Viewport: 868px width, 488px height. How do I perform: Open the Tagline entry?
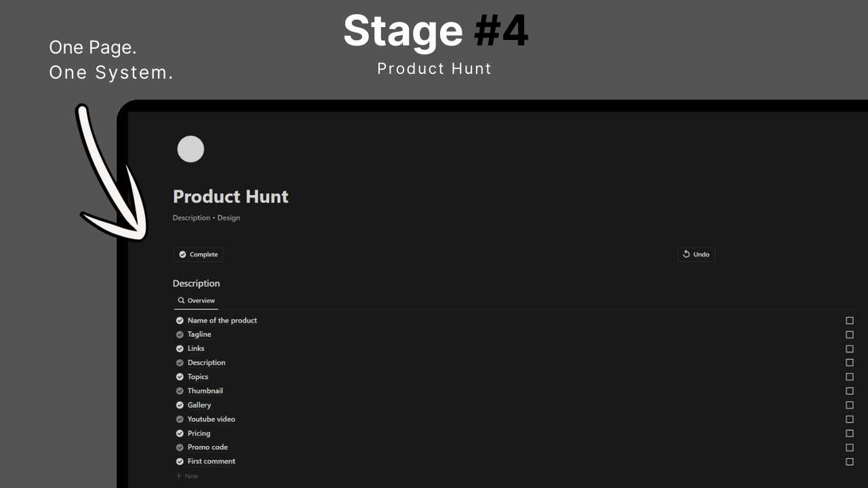[x=199, y=335]
